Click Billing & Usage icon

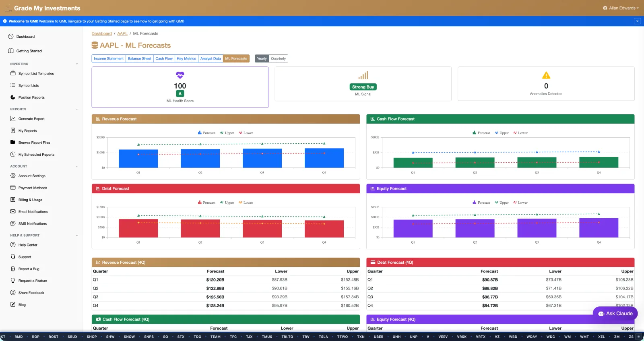click(13, 199)
